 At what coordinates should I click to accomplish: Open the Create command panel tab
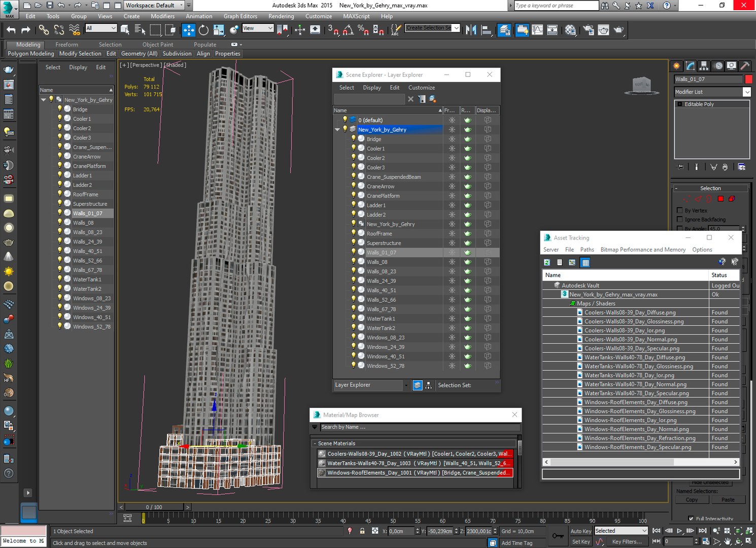[x=676, y=66]
